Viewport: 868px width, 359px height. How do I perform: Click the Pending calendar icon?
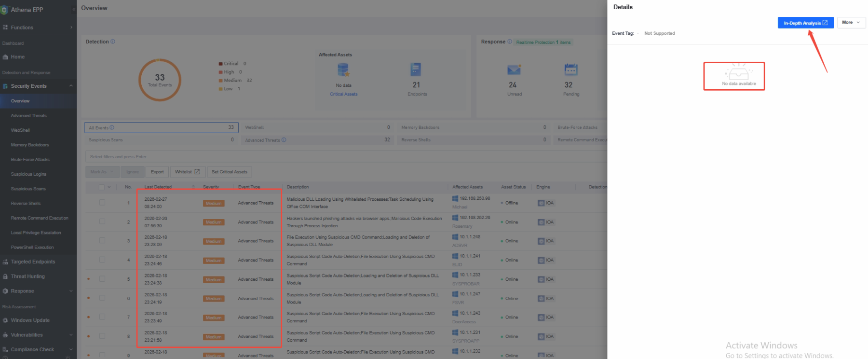pyautogui.click(x=571, y=70)
